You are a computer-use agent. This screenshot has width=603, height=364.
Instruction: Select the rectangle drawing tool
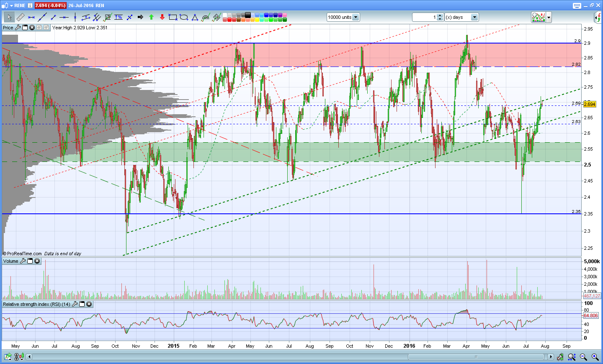click(x=173, y=17)
